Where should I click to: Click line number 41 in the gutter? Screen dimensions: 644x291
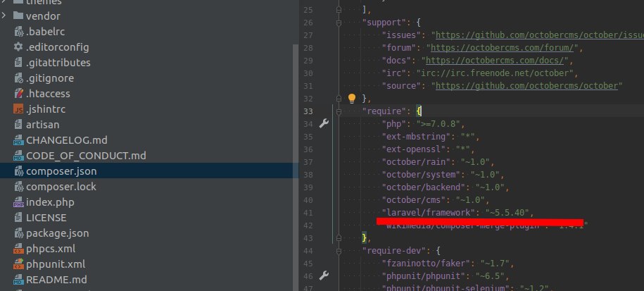pyautogui.click(x=308, y=213)
